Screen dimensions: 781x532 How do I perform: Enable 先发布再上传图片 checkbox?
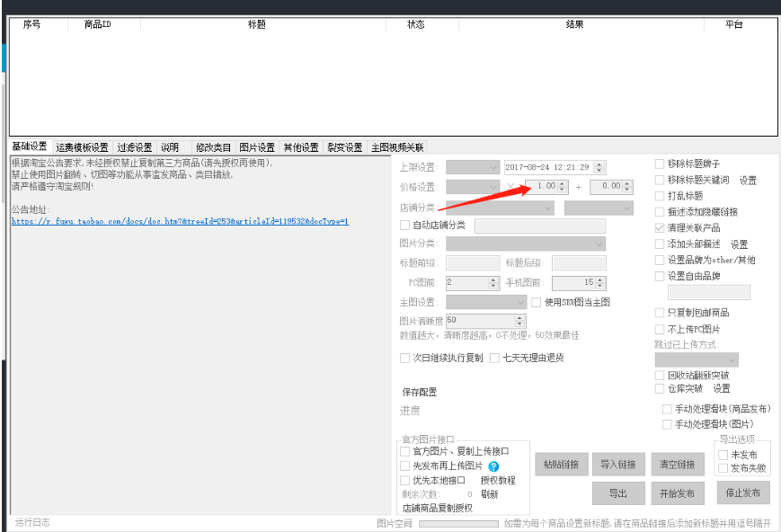(404, 465)
